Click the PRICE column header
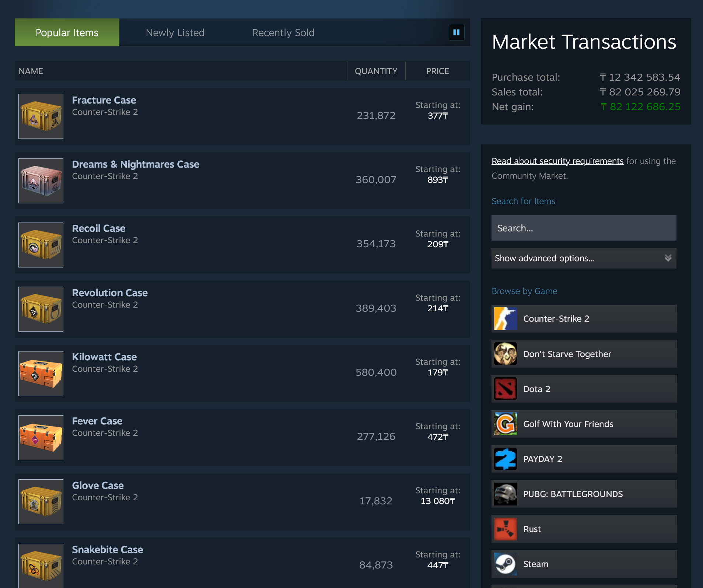This screenshot has width=703, height=588. tap(438, 71)
